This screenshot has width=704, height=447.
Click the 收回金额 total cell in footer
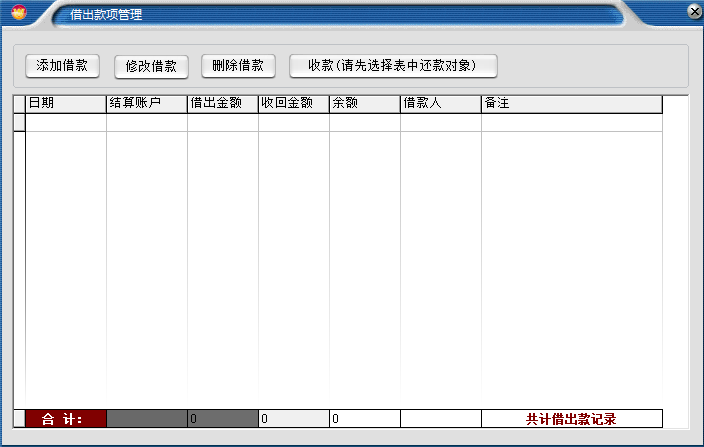[x=293, y=419]
